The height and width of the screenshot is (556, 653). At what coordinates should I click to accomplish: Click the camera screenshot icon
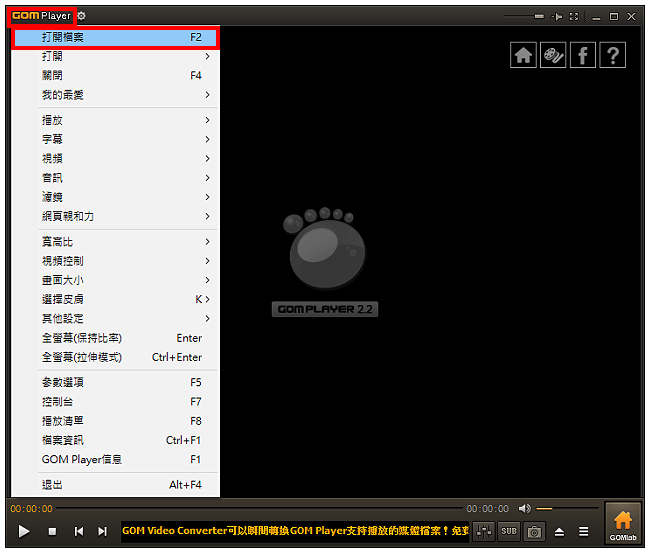point(534,532)
